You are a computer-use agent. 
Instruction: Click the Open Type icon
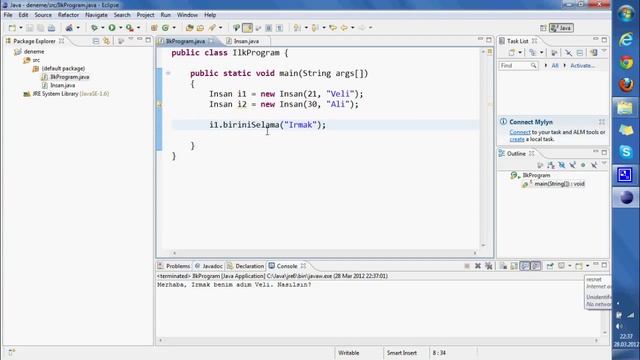189,28
